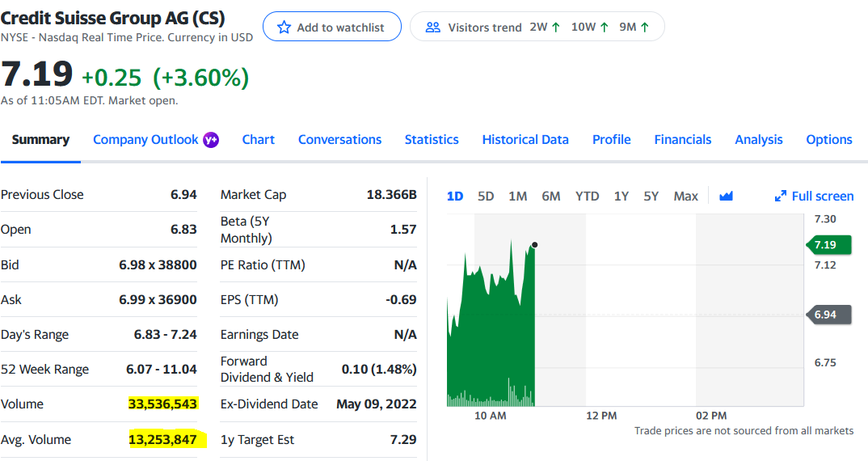
Task: Open the Company Outlook tab
Action: (145, 140)
